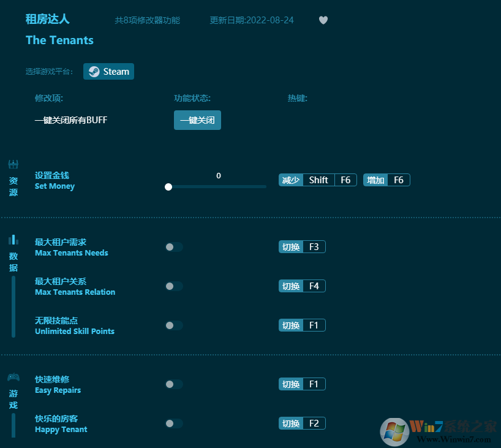Click the game controller icon
501x448 pixels.
pyautogui.click(x=13, y=378)
